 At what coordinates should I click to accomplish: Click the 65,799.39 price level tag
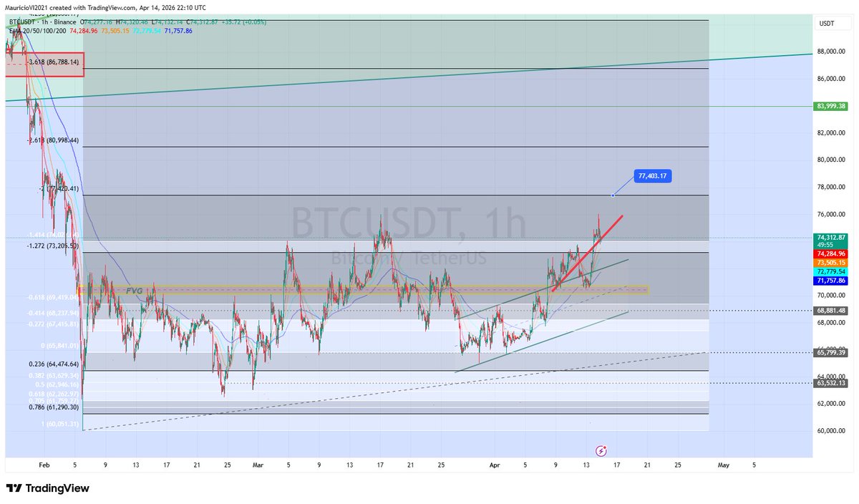[831, 353]
